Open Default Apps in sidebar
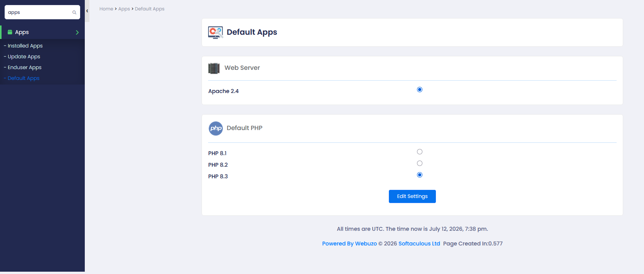 (24, 78)
